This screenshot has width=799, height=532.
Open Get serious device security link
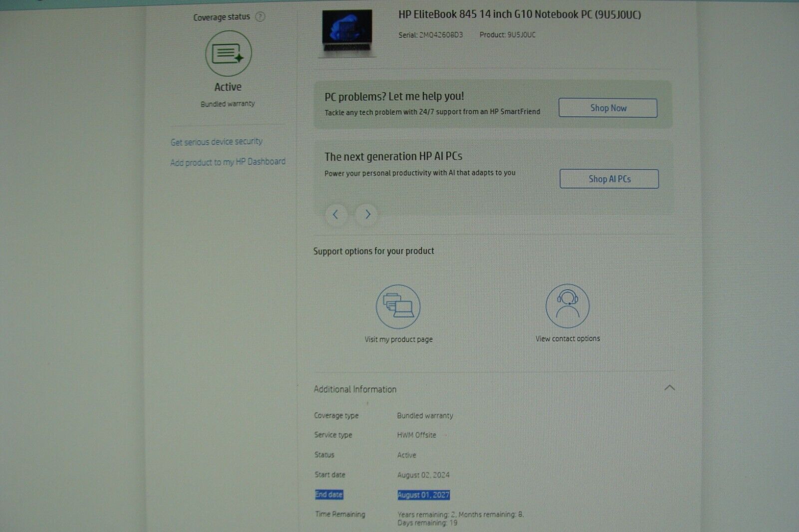(216, 141)
